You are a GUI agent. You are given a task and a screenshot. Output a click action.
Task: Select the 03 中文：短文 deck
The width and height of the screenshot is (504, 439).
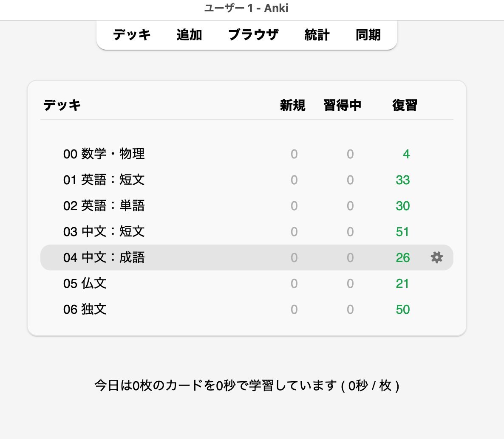coord(104,231)
